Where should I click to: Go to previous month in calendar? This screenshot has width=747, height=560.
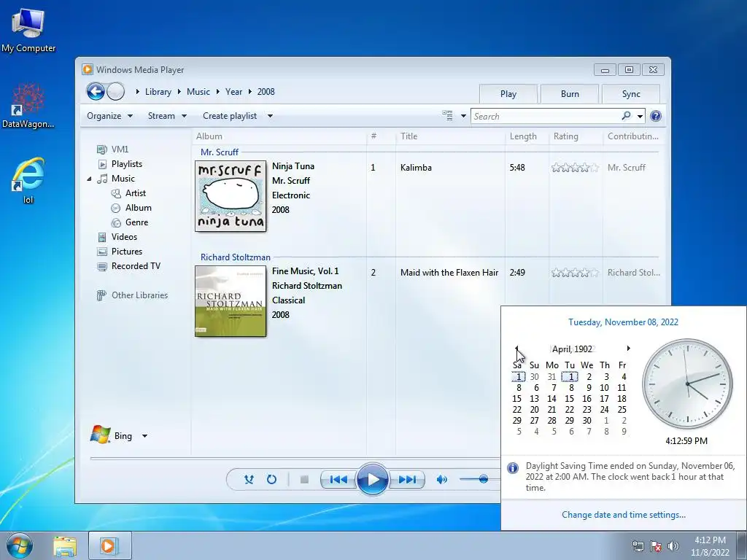(516, 349)
